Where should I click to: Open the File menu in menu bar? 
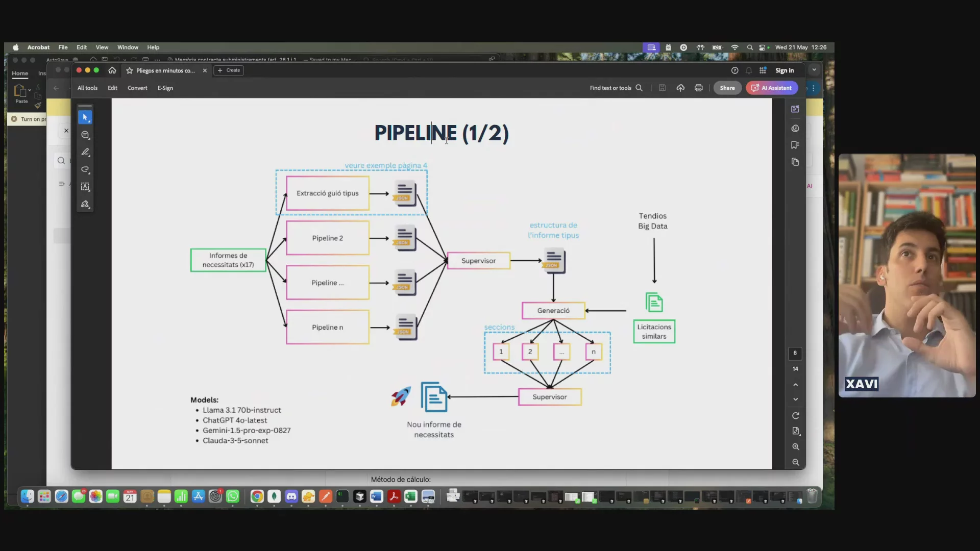click(x=63, y=47)
